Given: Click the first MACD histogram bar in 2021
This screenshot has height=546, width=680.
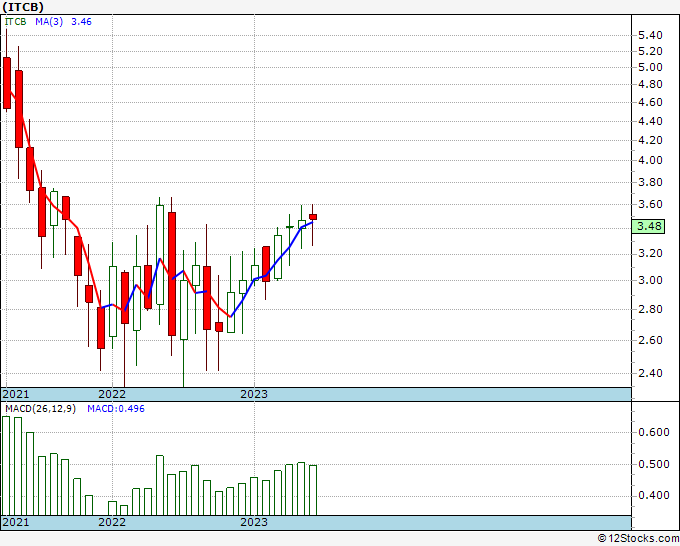Looking at the screenshot, I should pos(6,466).
